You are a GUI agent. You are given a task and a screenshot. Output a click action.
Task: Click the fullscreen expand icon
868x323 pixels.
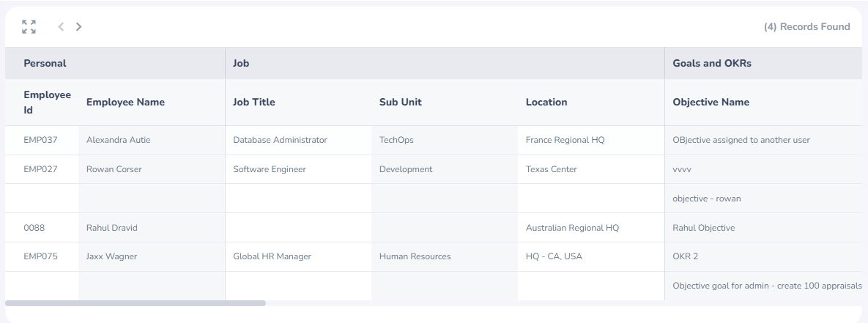click(x=29, y=26)
